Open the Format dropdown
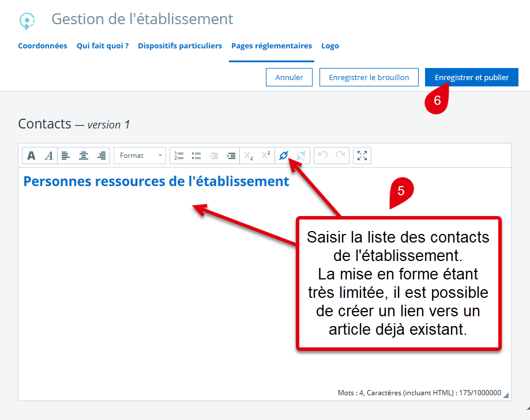This screenshot has width=530, height=420. (140, 156)
